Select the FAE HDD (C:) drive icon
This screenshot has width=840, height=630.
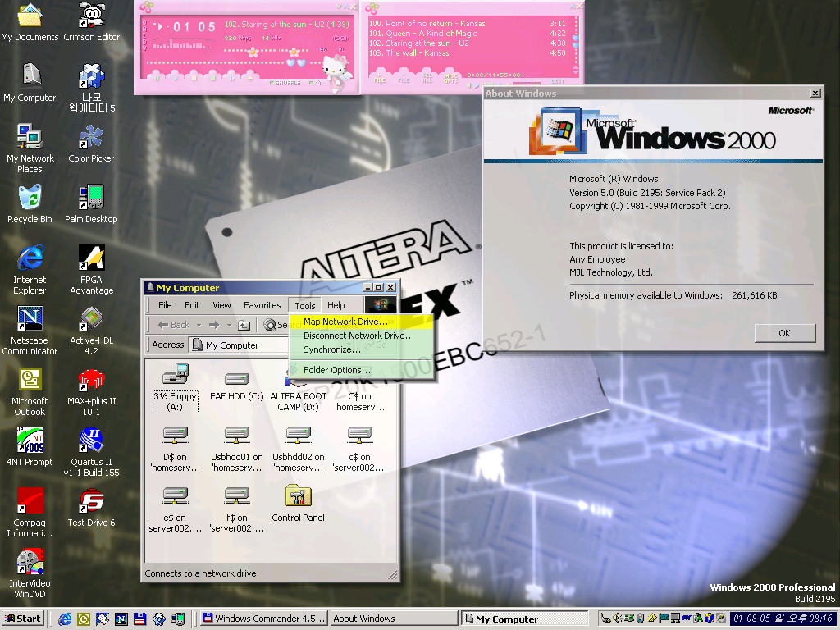coord(236,380)
